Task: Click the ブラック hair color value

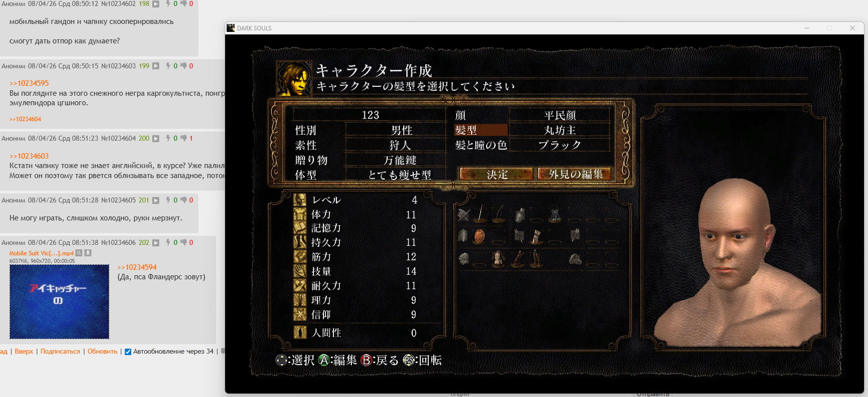Action: click(560, 145)
